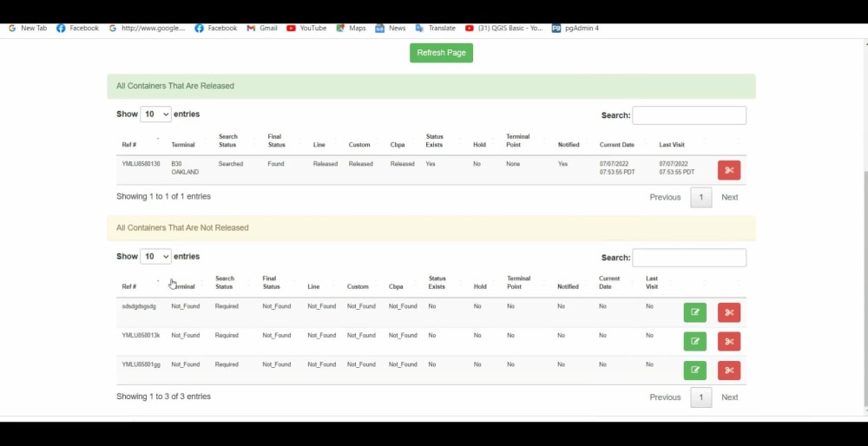
Task: Select Ref # cell sdsdgdsgsdg
Action: pyautogui.click(x=139, y=306)
